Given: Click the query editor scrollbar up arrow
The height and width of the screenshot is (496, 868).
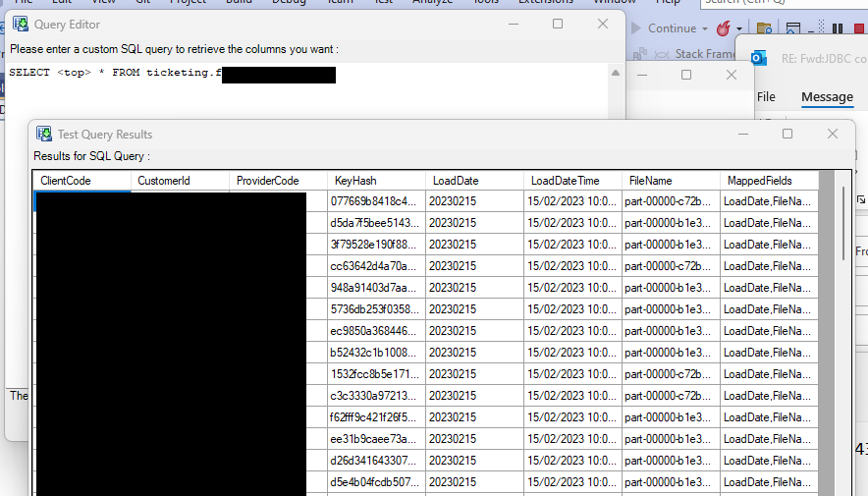Looking at the screenshot, I should pos(616,73).
